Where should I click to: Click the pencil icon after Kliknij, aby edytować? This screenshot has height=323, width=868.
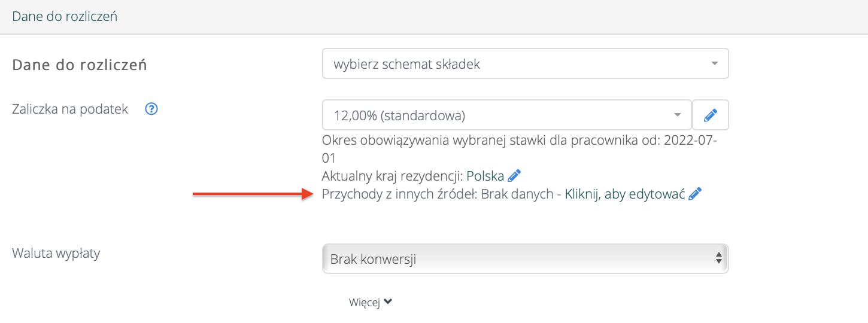695,194
